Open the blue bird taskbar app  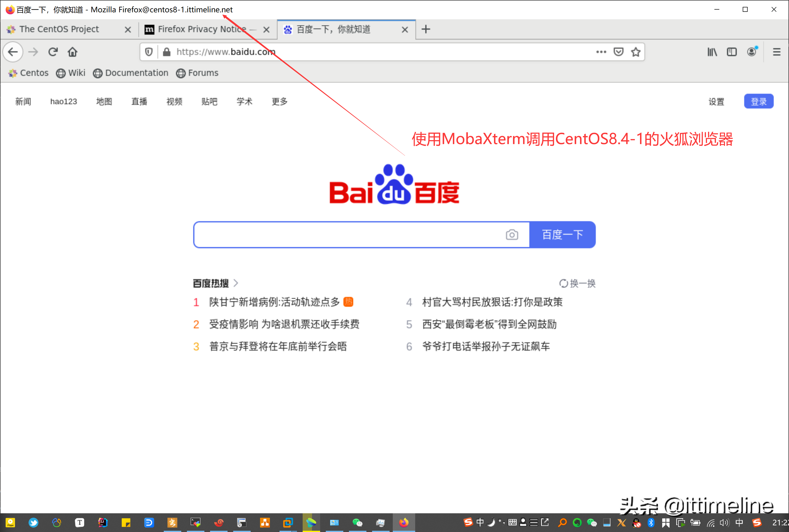pyautogui.click(x=33, y=522)
